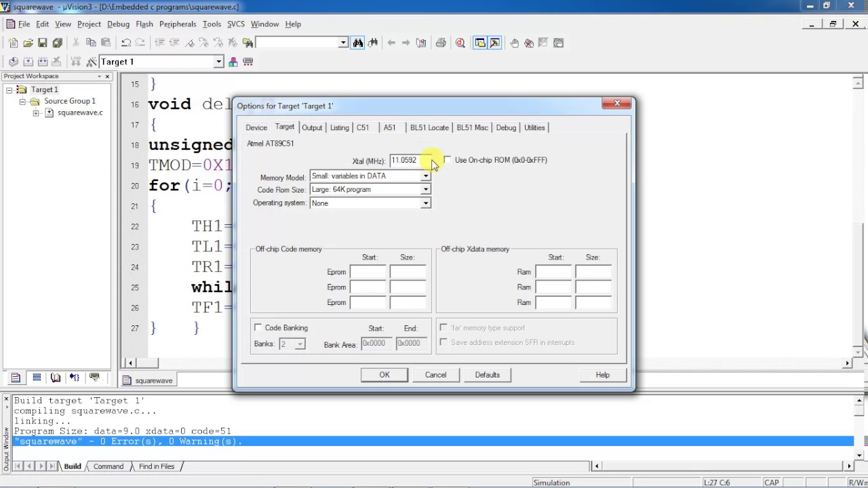Click the Download to Flash LOAD icon
Viewport: 868px width, 488px height.
click(x=77, y=62)
